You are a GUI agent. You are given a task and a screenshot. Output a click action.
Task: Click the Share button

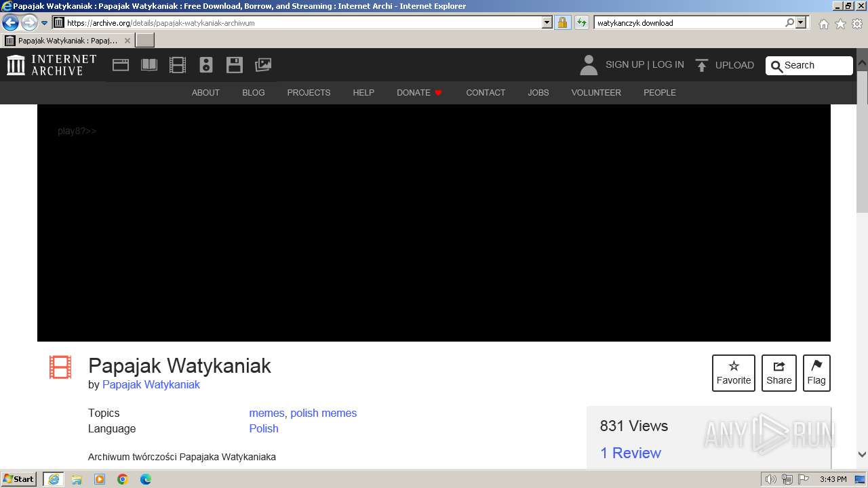(x=779, y=373)
